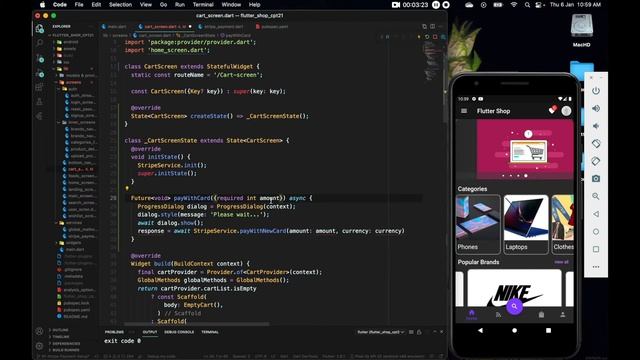Switch to the pubspec.yaml editor tab
Screen dimensions: 640x360
(272, 27)
